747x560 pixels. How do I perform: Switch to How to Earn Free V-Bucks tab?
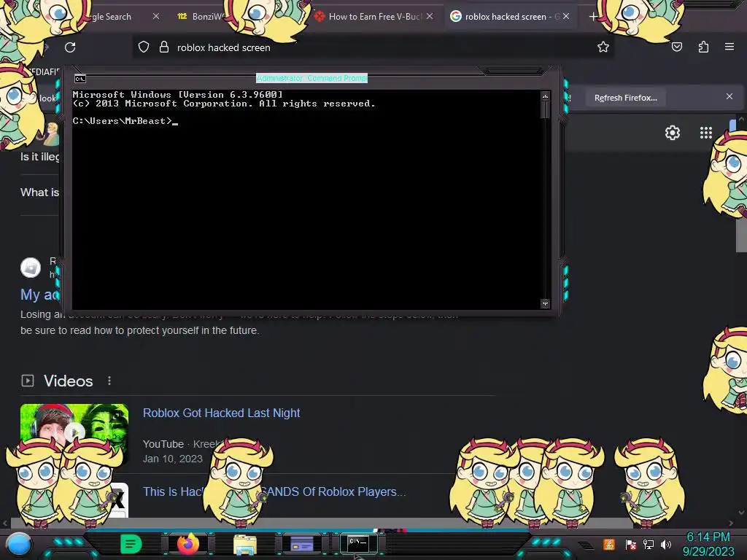[x=374, y=16]
